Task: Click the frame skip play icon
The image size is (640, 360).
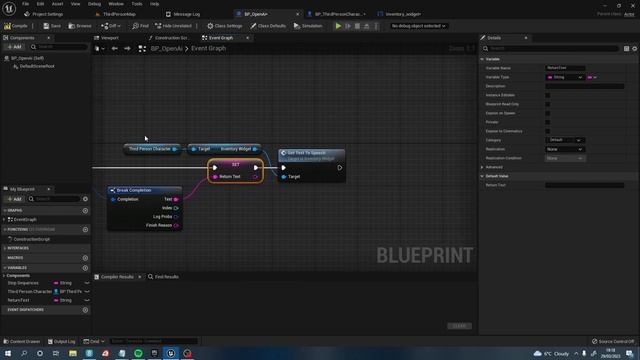Action: coord(348,26)
